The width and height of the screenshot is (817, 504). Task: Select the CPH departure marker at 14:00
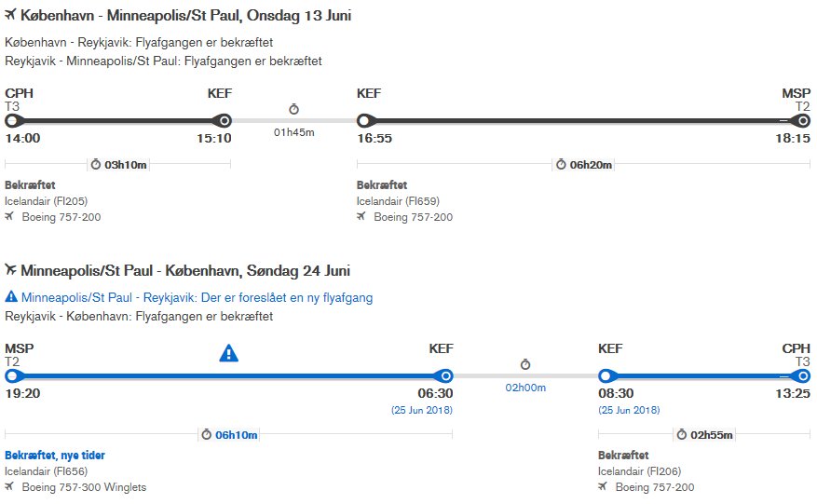click(x=12, y=121)
